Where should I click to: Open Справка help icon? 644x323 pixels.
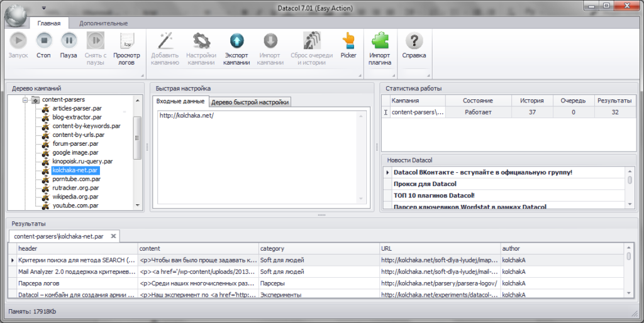[414, 45]
